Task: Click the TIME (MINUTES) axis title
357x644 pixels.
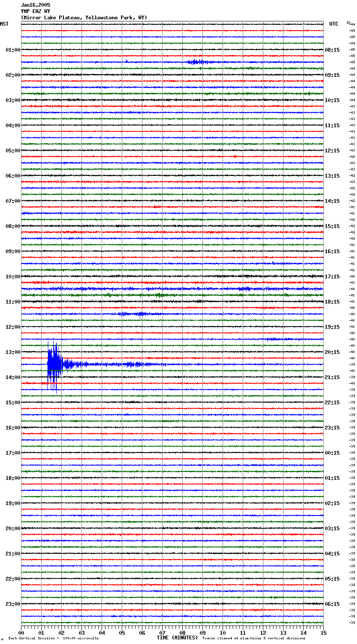Action: pos(177,638)
